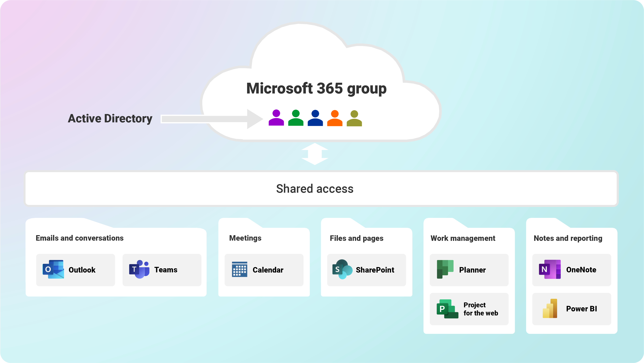Image resolution: width=644 pixels, height=363 pixels.
Task: Click the 'Work management' heading
Action: pos(463,238)
